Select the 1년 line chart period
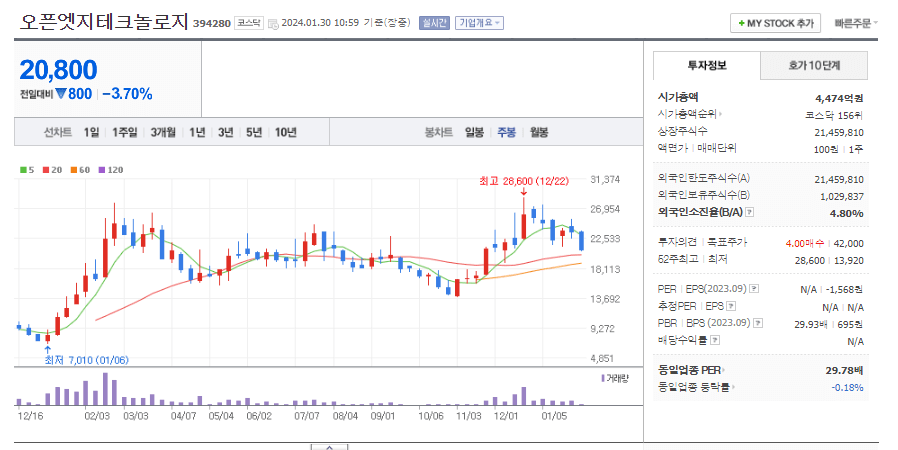 197,132
